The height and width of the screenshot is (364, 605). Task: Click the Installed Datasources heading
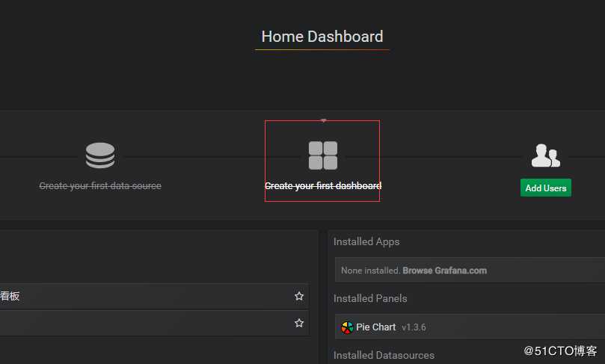pos(384,355)
